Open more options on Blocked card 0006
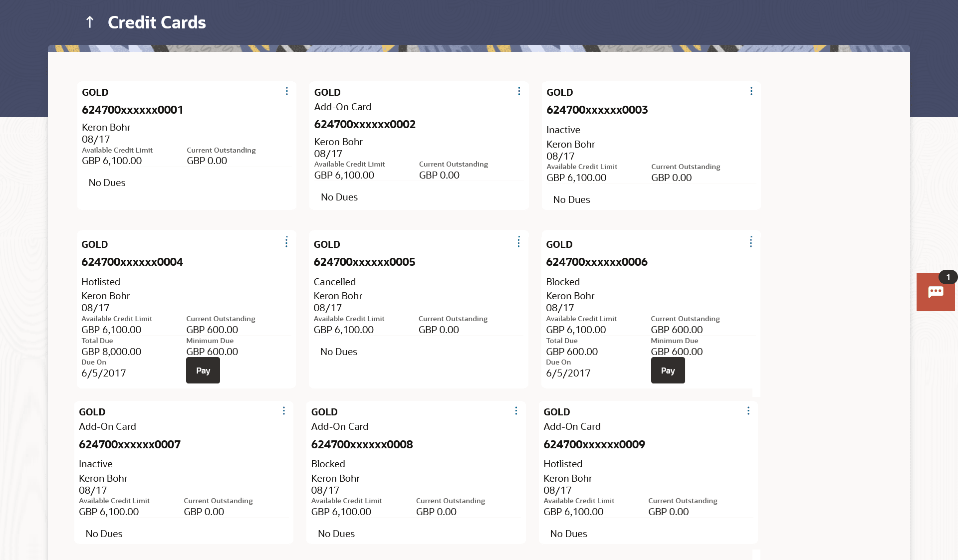 coord(750,242)
